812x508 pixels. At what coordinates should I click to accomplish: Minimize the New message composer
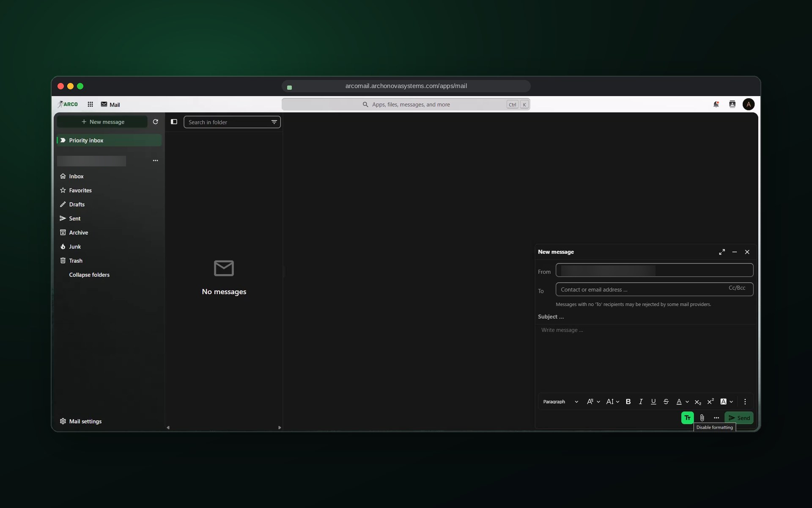(x=735, y=252)
